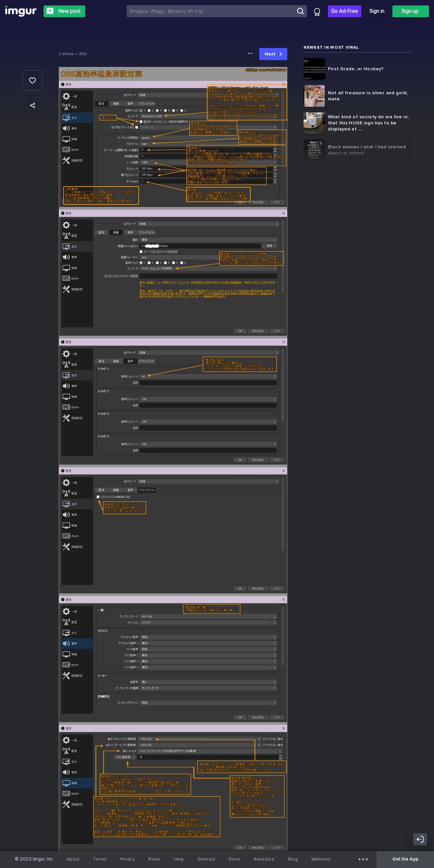Toggle リプレイバッファを有効にする checkbox in OBS image

(x=98, y=497)
